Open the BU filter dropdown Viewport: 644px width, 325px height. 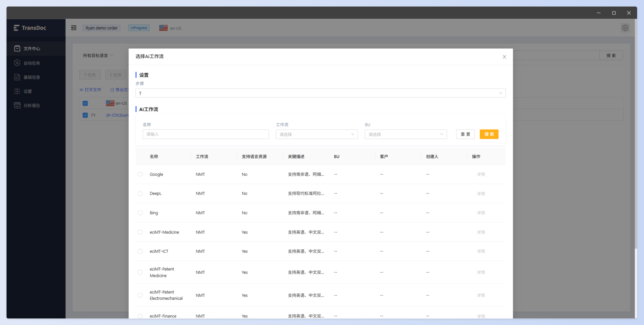click(x=406, y=134)
